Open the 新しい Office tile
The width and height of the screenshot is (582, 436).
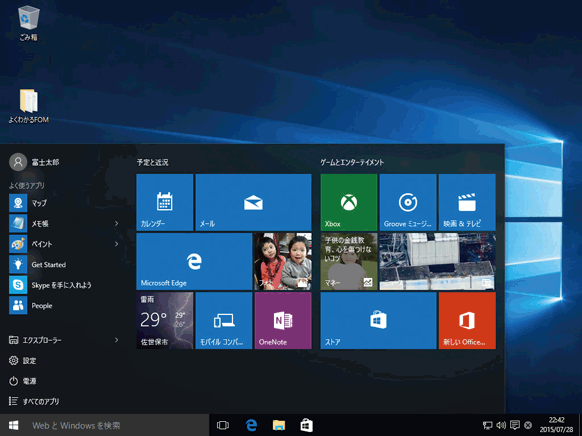pyautogui.click(x=467, y=320)
